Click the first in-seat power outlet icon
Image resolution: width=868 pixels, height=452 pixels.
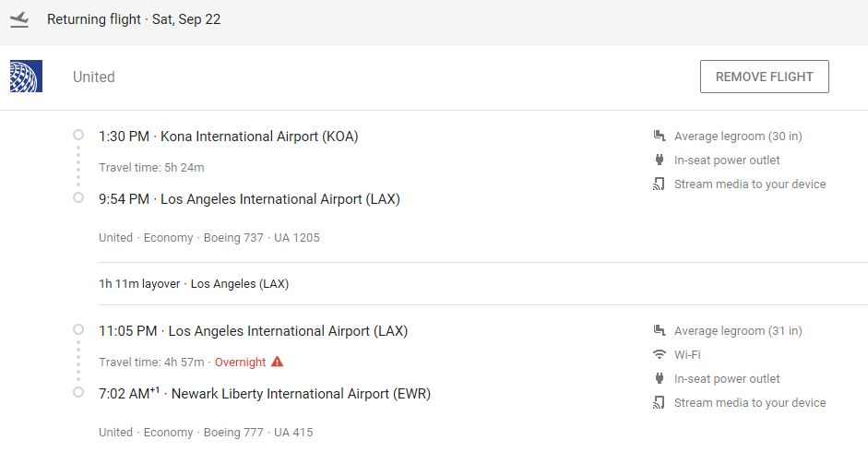click(659, 161)
